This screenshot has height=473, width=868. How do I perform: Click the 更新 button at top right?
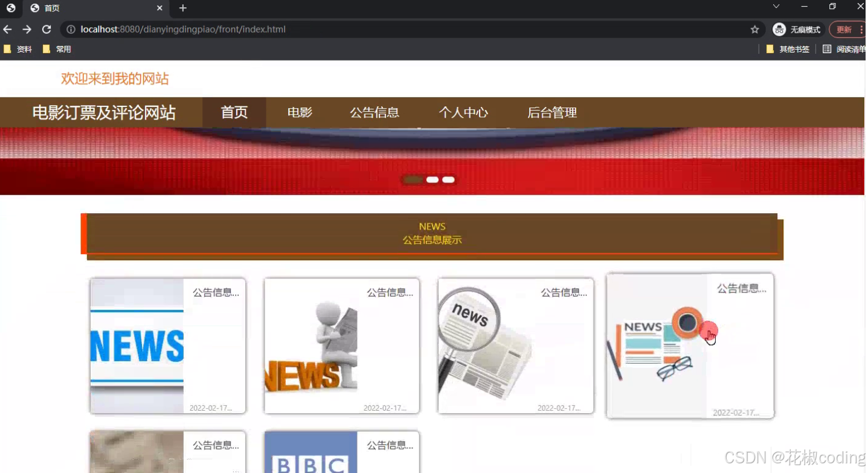click(844, 29)
